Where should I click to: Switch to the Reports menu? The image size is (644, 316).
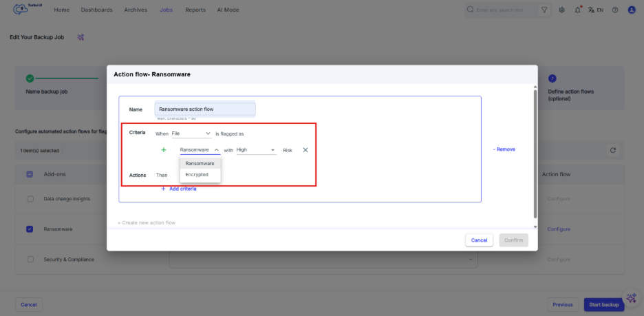(x=195, y=10)
